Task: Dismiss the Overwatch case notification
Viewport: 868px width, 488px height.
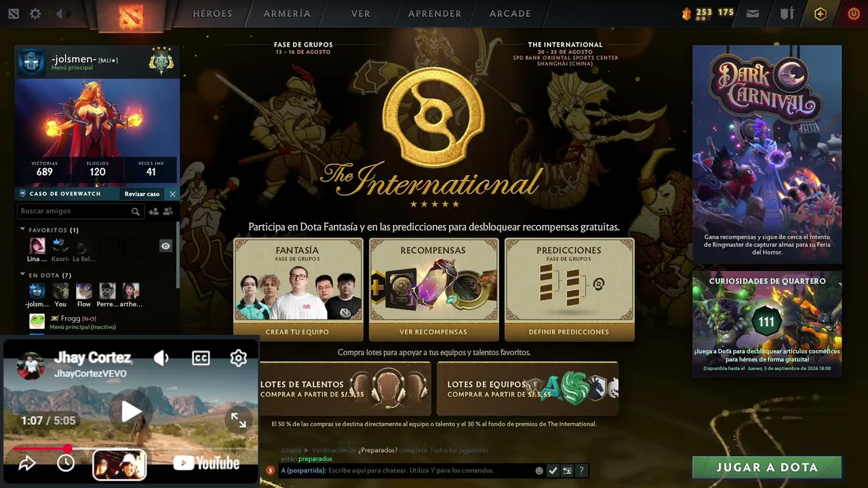Action: pos(172,194)
